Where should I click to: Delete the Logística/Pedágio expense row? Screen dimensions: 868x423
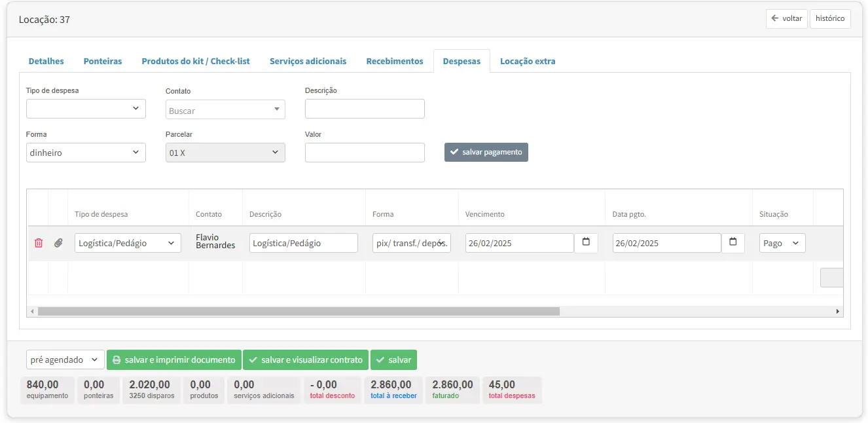coord(39,243)
